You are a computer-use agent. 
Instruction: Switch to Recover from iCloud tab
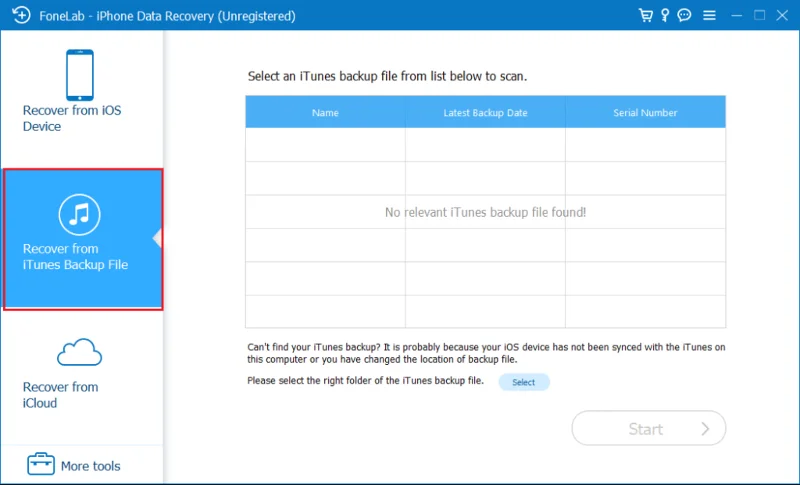(82, 376)
